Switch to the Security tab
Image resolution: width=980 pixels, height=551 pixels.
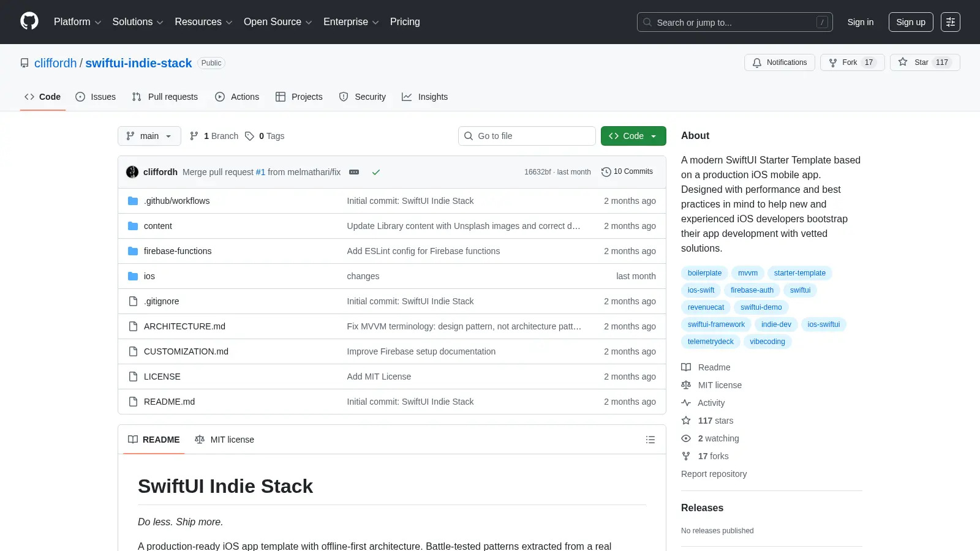pyautogui.click(x=363, y=97)
